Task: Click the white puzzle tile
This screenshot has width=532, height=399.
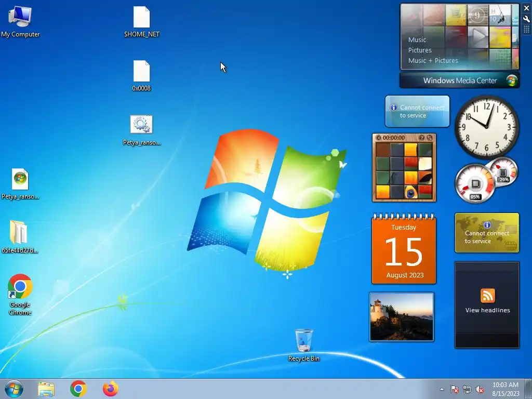Action: pos(425,164)
